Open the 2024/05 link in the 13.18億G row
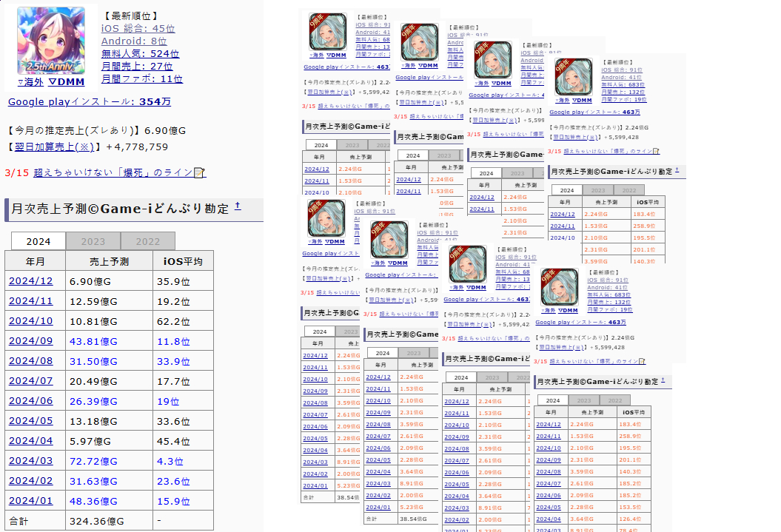The height and width of the screenshot is (532, 781). tap(31, 420)
